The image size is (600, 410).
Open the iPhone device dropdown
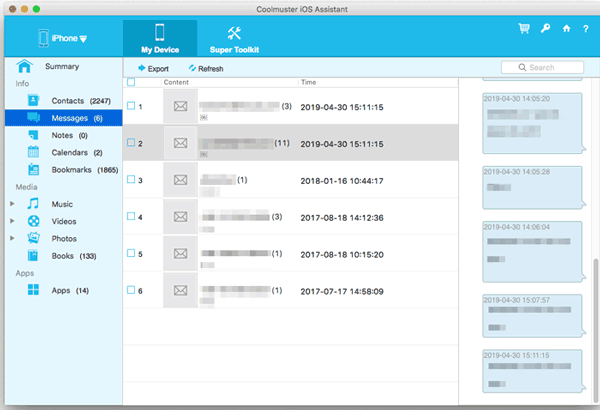tap(61, 39)
